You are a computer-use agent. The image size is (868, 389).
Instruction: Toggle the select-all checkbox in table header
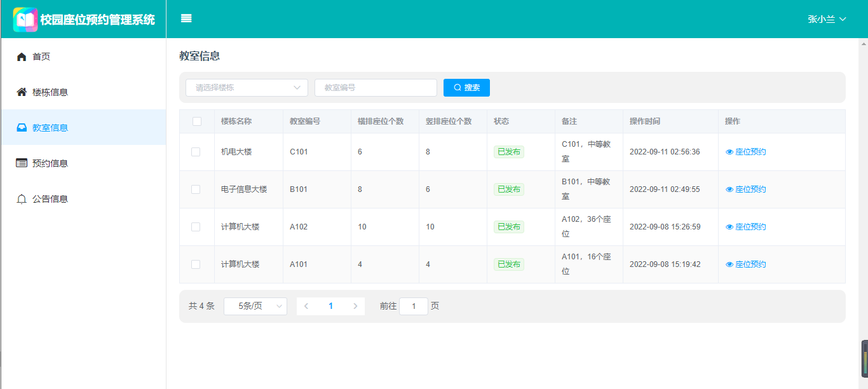[197, 121]
